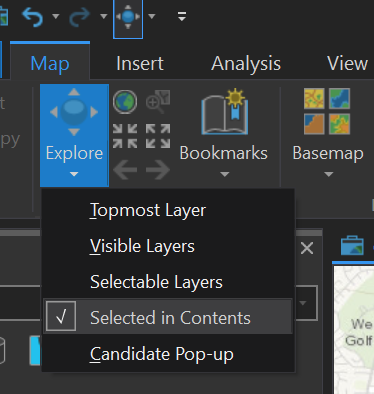The width and height of the screenshot is (374, 394).
Task: Open the Basemap gallery icon
Action: 327,111
